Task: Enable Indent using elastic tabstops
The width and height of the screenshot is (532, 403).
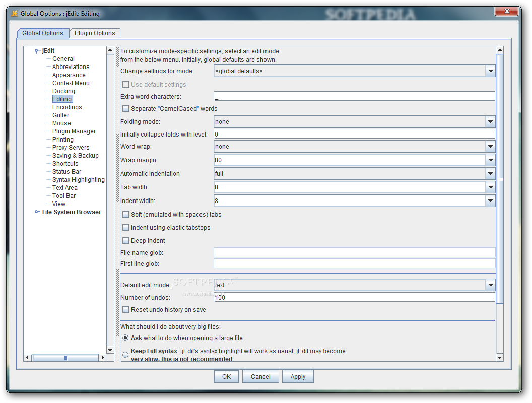Action: click(x=126, y=228)
